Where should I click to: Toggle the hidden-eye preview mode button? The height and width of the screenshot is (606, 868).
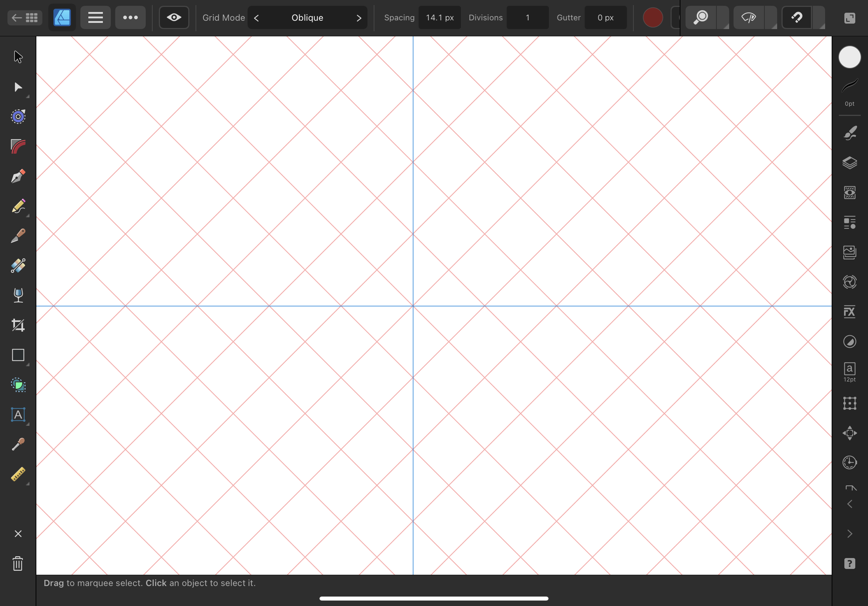tap(748, 17)
